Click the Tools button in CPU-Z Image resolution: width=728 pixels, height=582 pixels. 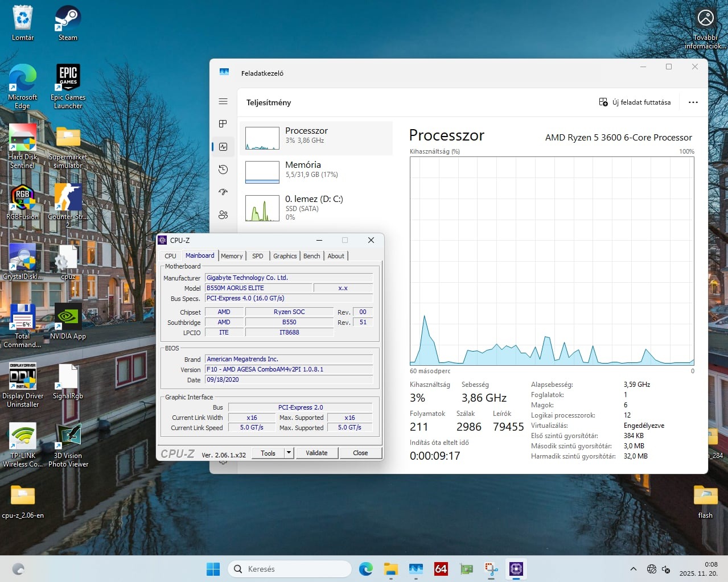point(268,453)
